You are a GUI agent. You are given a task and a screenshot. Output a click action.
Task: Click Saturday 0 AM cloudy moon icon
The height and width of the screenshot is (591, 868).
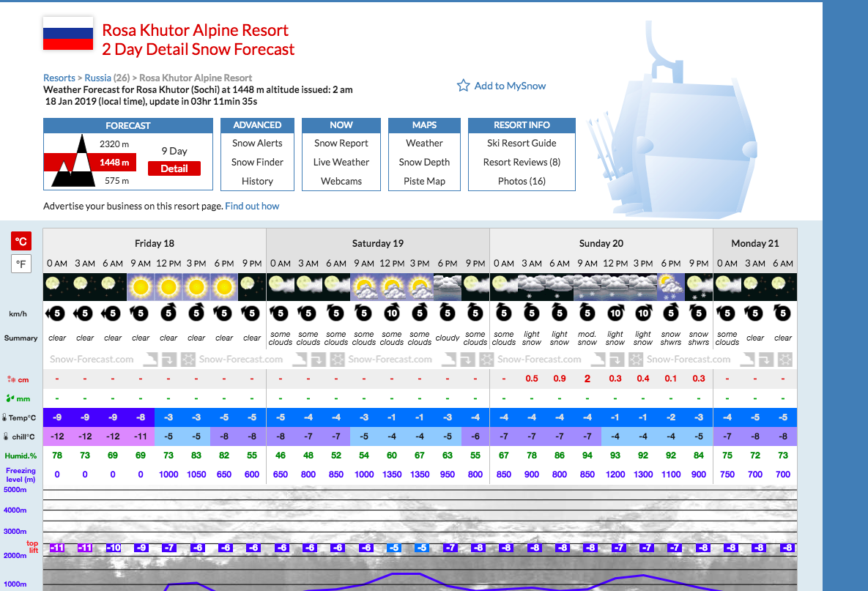[281, 286]
